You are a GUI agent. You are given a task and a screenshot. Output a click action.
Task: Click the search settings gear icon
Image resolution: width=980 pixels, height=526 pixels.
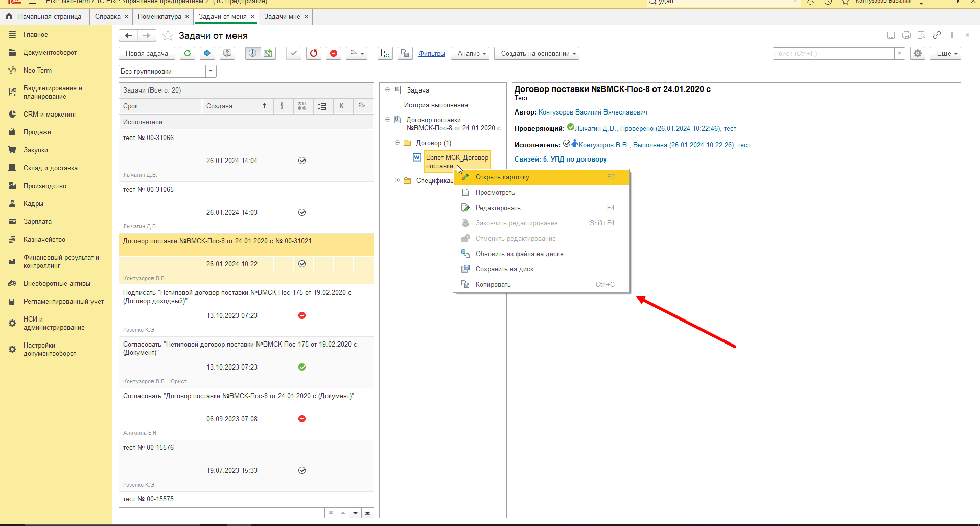pyautogui.click(x=918, y=53)
